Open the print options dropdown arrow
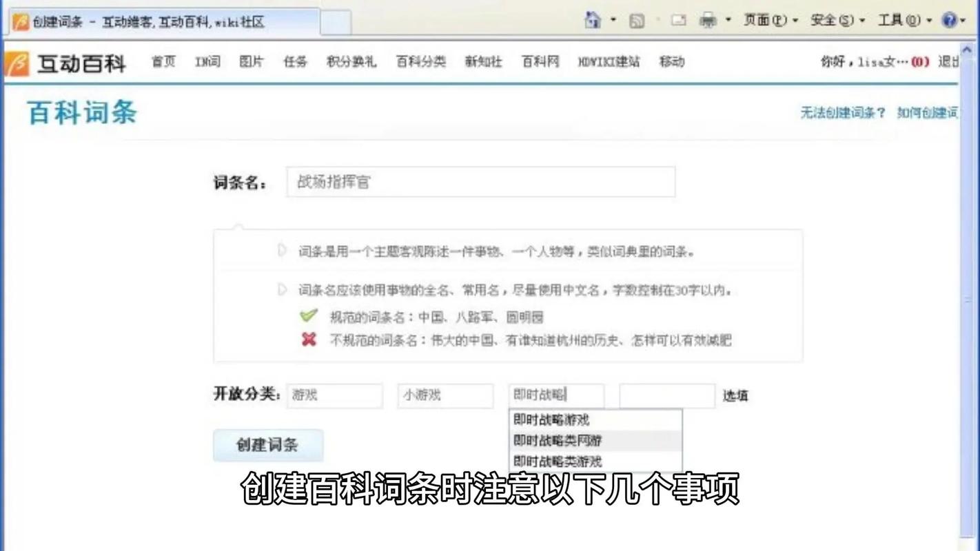The height and width of the screenshot is (551, 980). click(728, 20)
